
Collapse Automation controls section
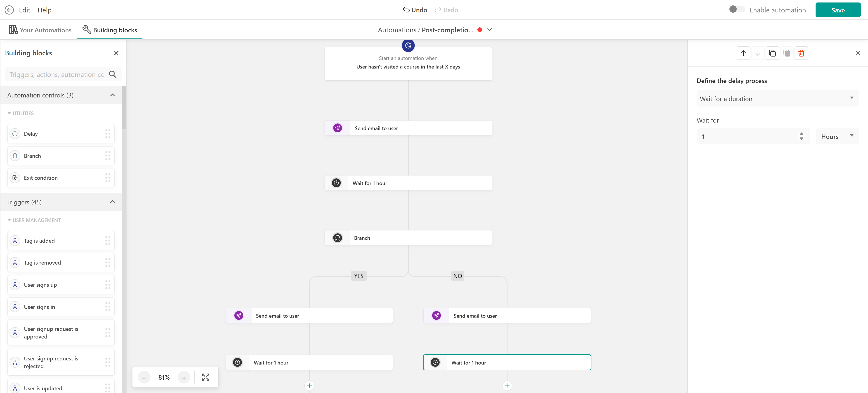coord(113,95)
